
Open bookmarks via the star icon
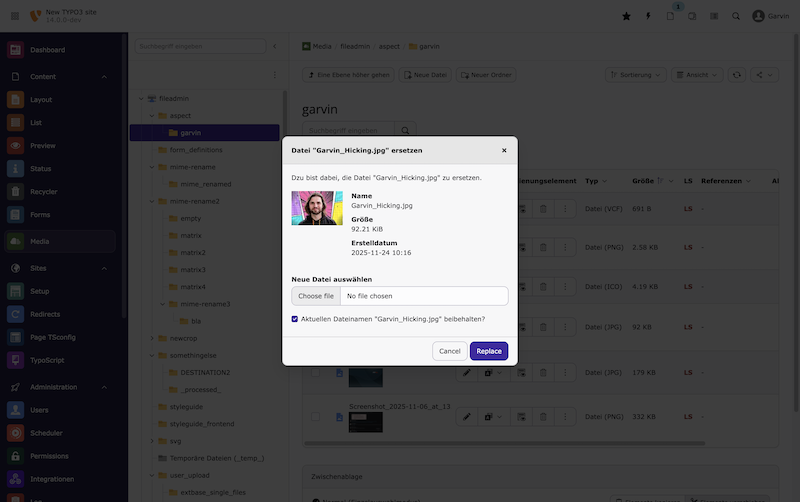pyautogui.click(x=626, y=16)
